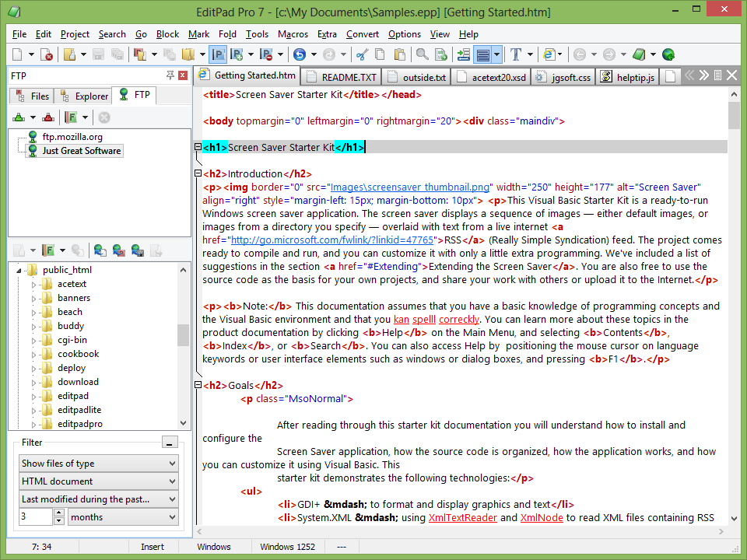Toggle the highlighted word wrap toolbar button
The height and width of the screenshot is (560, 747).
pos(483,54)
